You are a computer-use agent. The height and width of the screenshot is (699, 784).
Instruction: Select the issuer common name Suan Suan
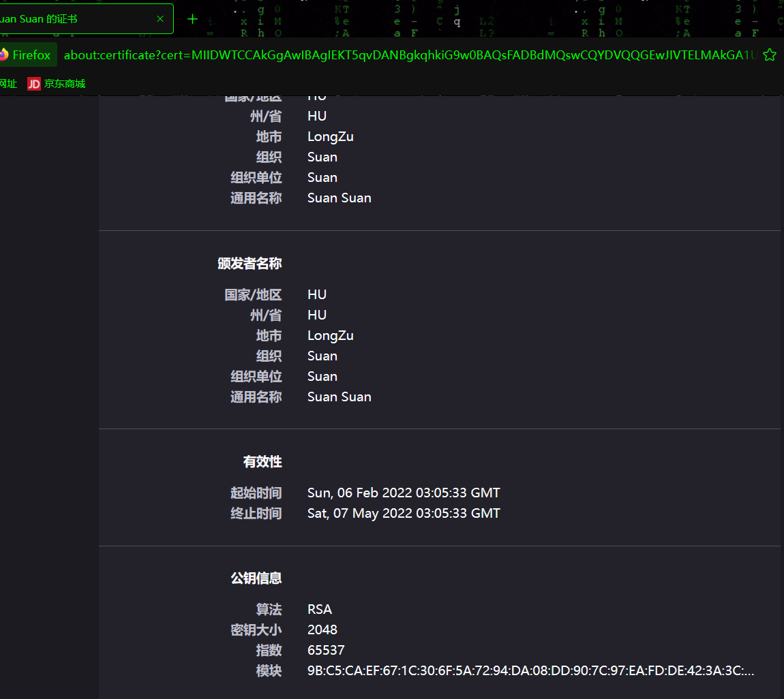click(339, 397)
